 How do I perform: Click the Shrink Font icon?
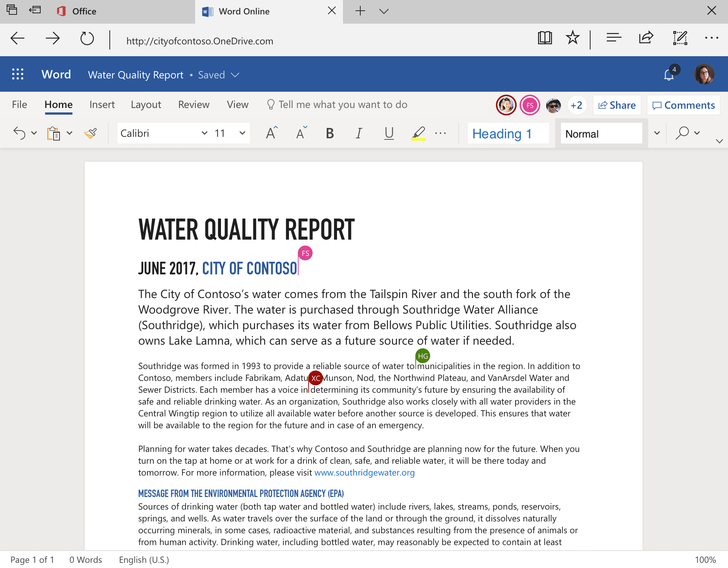[301, 133]
